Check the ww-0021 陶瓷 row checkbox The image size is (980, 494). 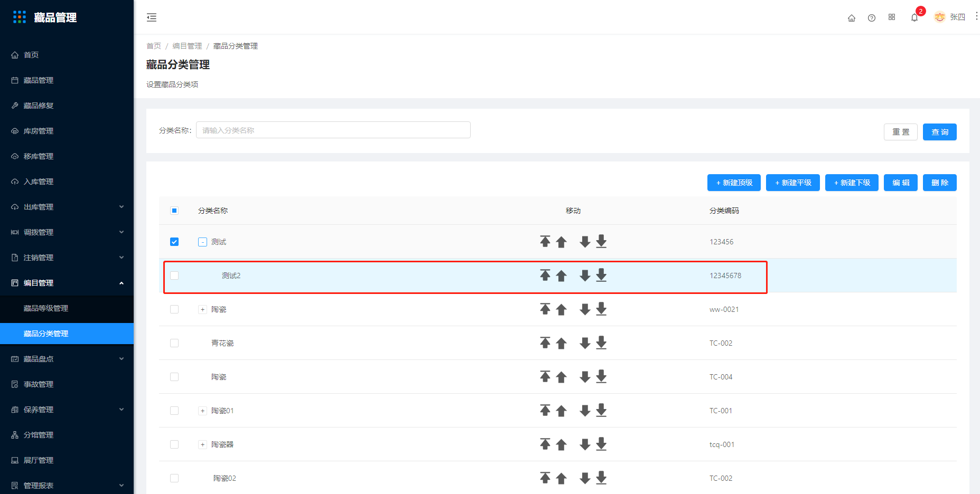[174, 309]
